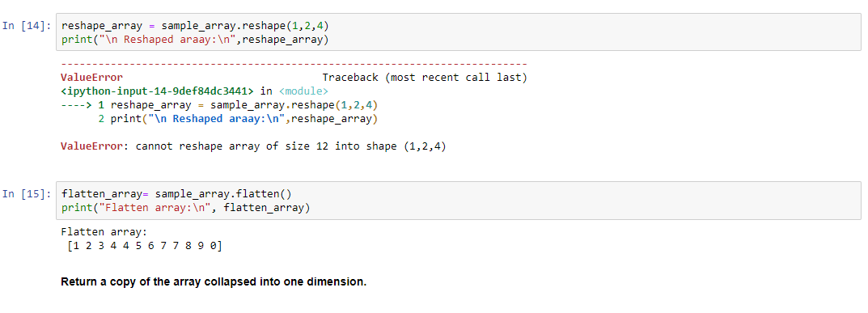This screenshot has width=868, height=313.
Task: Click the Flatten array: output label
Action: click(x=104, y=232)
